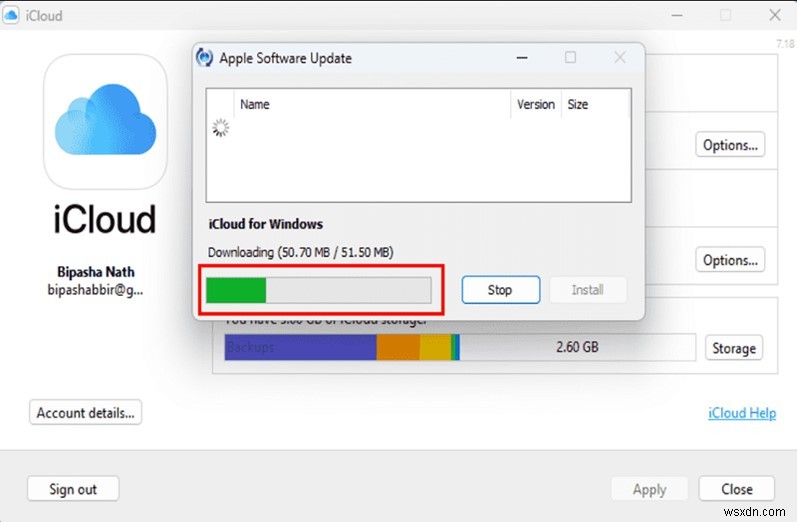
Task: Open the lower Options... button in iCloud
Action: [730, 260]
